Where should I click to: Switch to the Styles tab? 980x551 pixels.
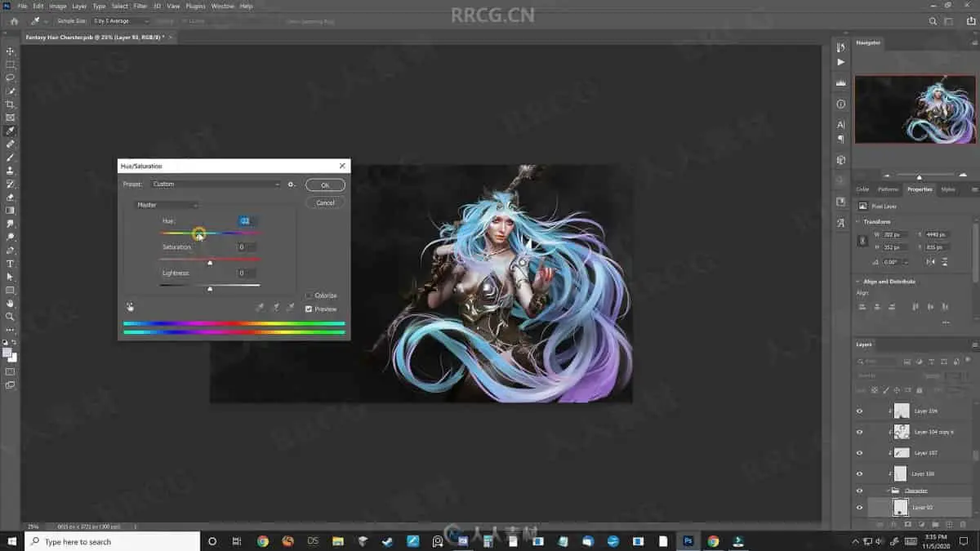948,189
